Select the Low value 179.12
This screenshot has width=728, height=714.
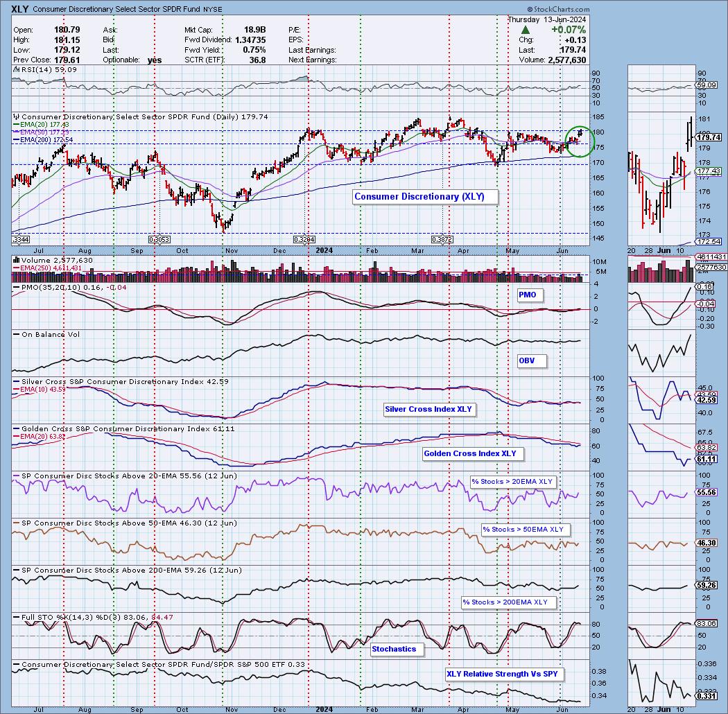click(67, 50)
